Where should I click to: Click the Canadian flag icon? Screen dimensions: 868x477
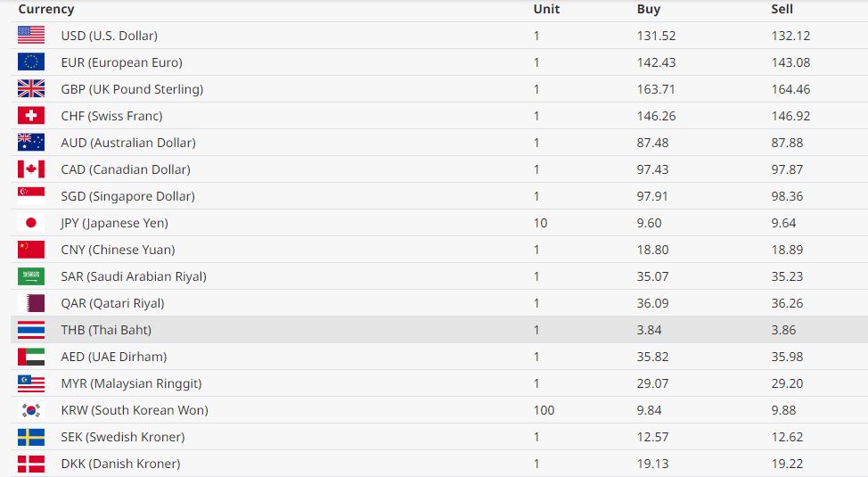[x=31, y=169]
